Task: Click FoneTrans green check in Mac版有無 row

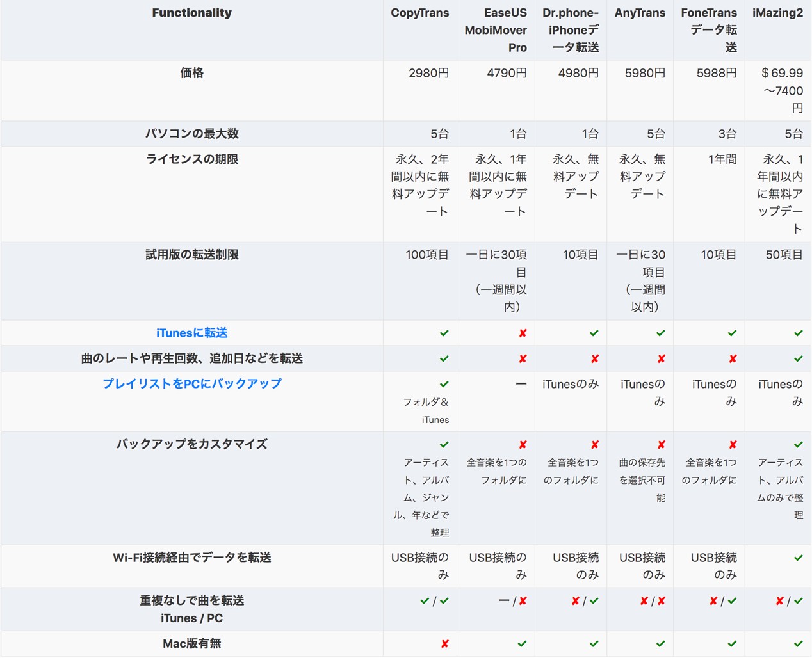Action: pyautogui.click(x=732, y=644)
